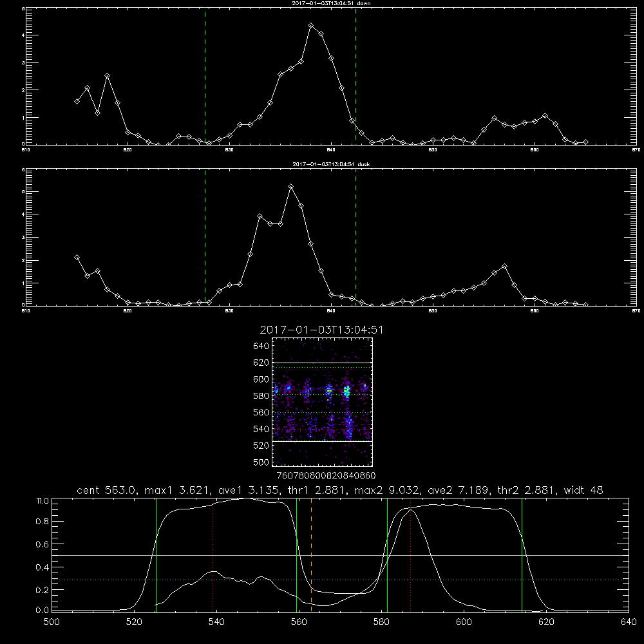Click the first diamond data point in dusk plot
This screenshot has height=644, width=644.
(77, 258)
